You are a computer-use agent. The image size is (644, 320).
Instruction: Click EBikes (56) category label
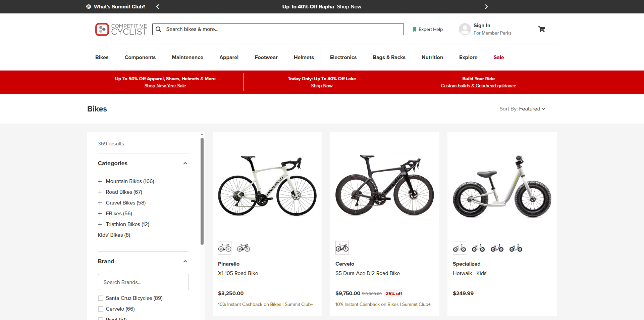[119, 214]
